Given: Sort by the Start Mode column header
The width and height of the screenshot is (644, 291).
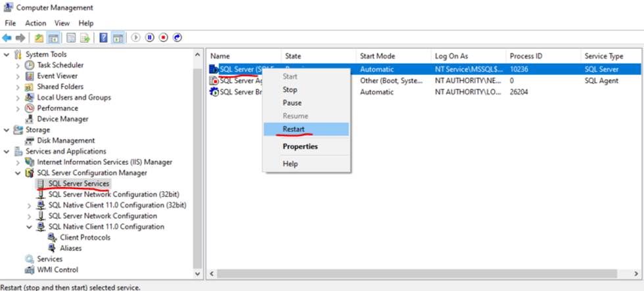Looking at the screenshot, I should [394, 56].
